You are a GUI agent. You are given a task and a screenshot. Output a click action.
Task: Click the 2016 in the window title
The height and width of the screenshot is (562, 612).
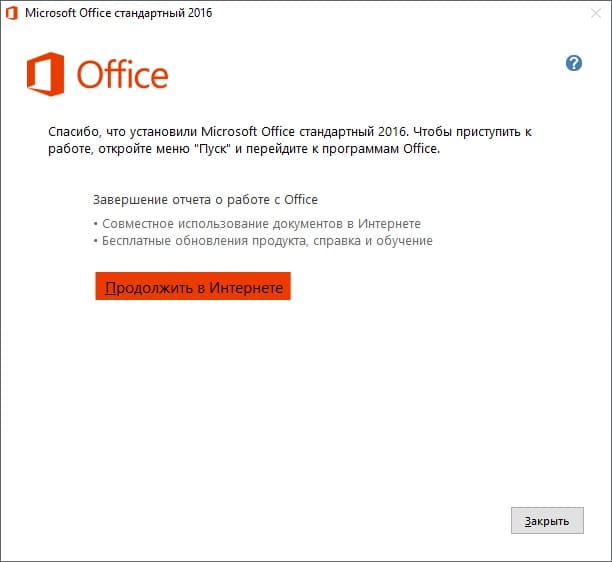pos(200,13)
